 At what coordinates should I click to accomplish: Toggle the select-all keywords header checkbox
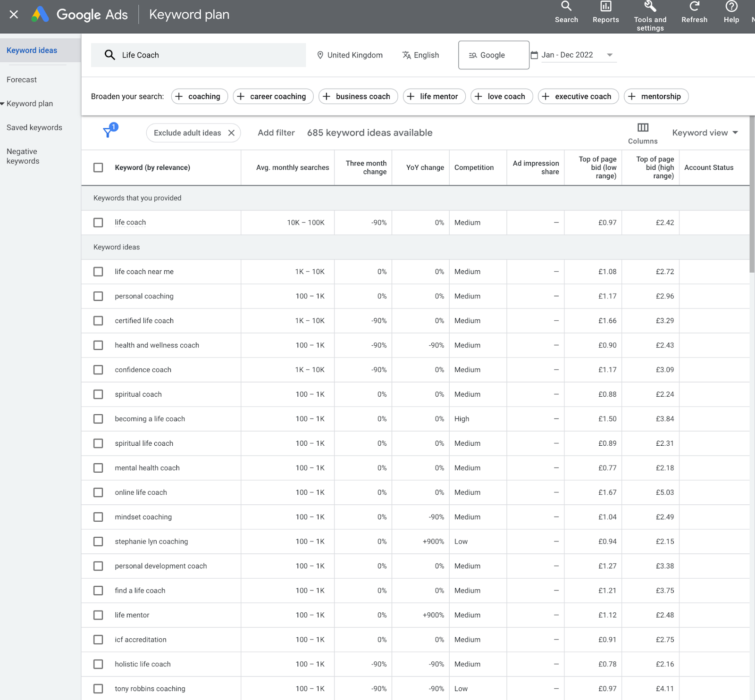98,167
